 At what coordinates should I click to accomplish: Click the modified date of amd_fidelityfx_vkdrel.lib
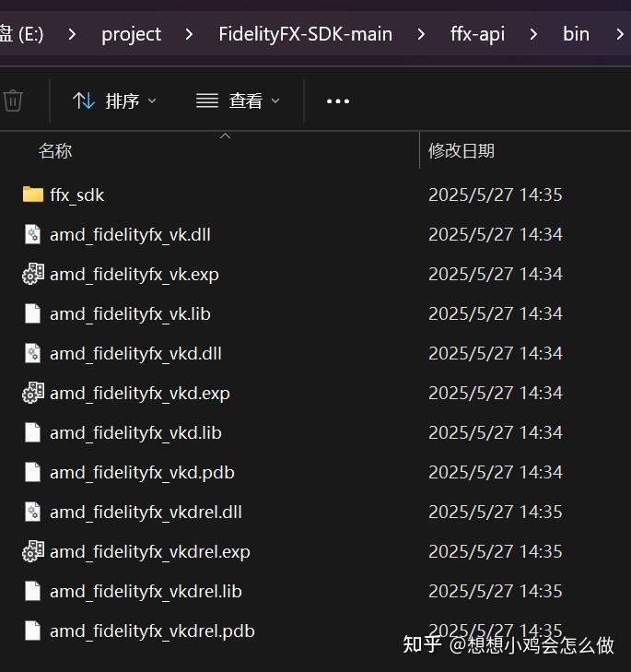(496, 591)
